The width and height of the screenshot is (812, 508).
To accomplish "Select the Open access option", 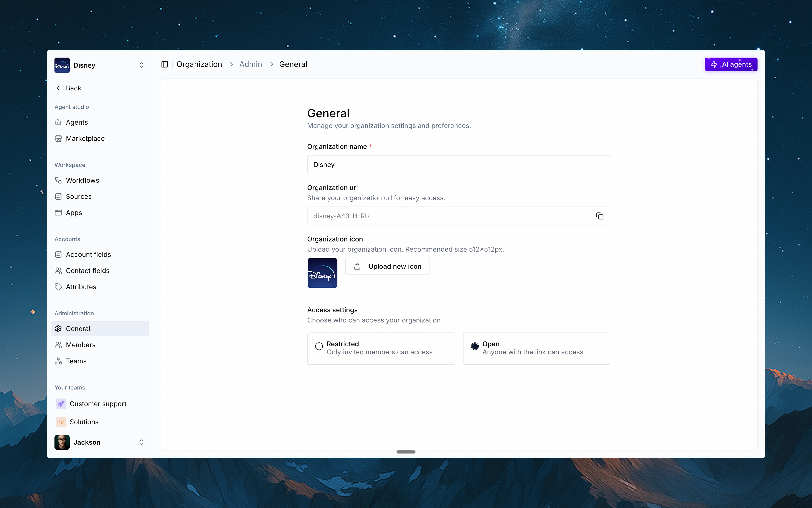I will [x=537, y=348].
